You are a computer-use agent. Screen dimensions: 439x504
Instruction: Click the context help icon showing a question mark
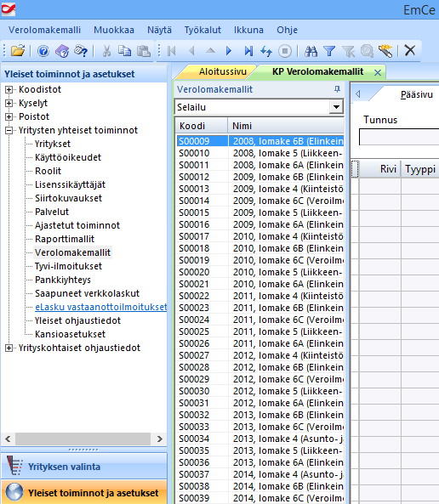pyautogui.click(x=81, y=51)
